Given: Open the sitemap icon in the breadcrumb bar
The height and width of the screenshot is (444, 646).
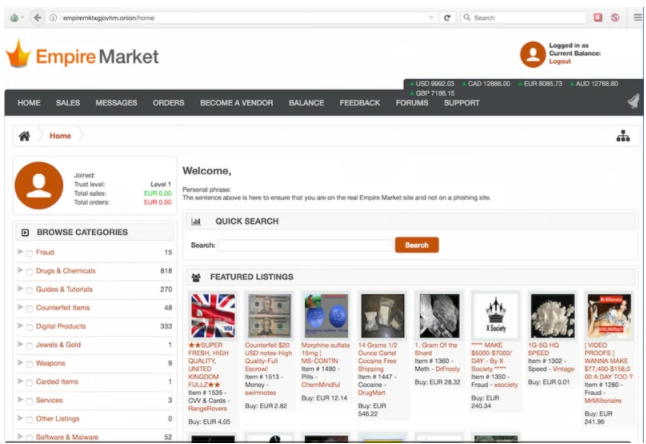Looking at the screenshot, I should pos(623,136).
